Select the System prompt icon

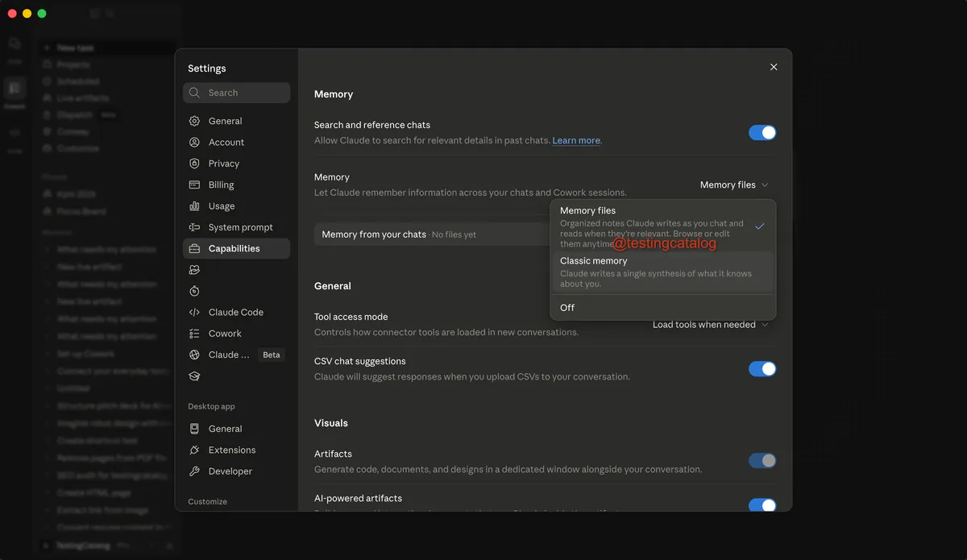coord(194,227)
